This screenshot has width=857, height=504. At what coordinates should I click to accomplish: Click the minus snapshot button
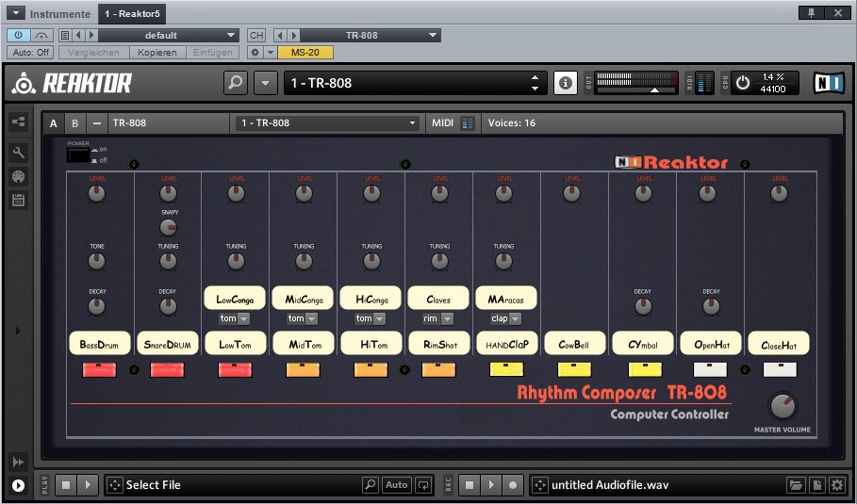click(x=97, y=123)
